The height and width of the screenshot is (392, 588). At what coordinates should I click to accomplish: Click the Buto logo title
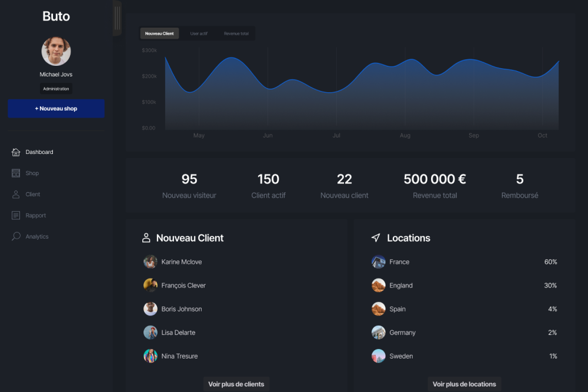pos(56,16)
